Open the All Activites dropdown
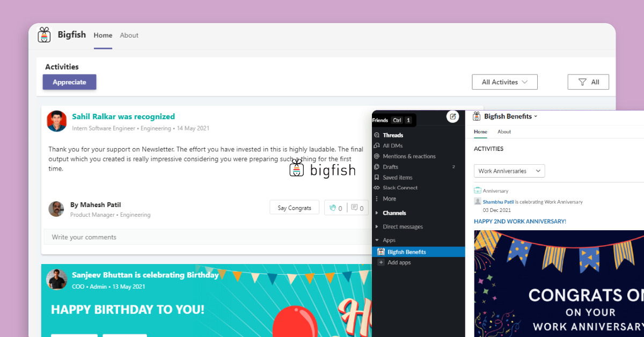The width and height of the screenshot is (644, 337). (x=504, y=82)
